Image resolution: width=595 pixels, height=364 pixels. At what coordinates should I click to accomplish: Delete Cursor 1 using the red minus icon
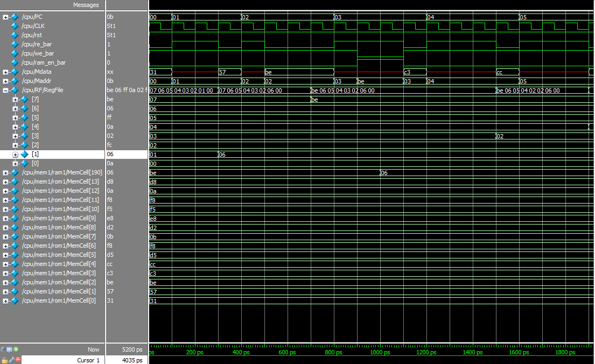click(x=18, y=360)
